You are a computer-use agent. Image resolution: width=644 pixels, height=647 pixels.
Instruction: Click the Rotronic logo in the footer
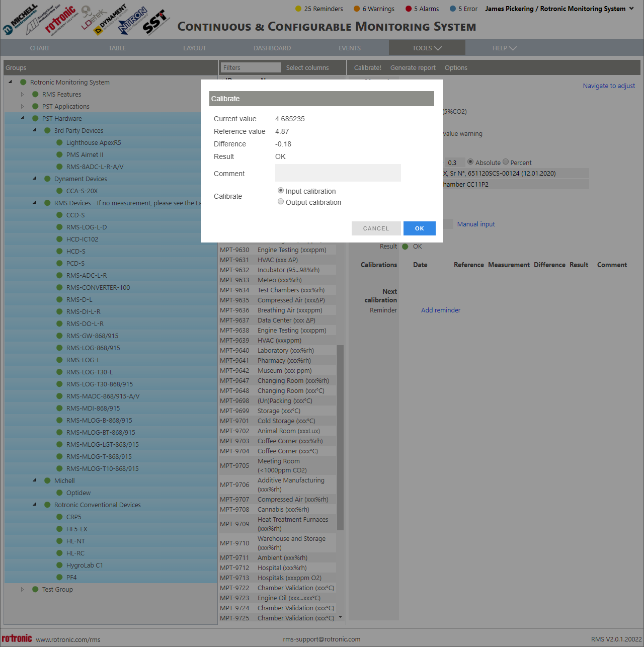coord(17,638)
